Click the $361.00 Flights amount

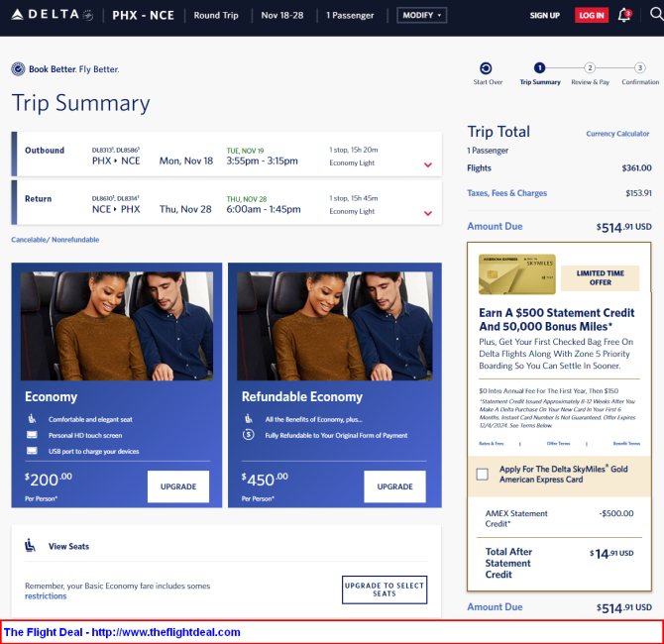636,168
